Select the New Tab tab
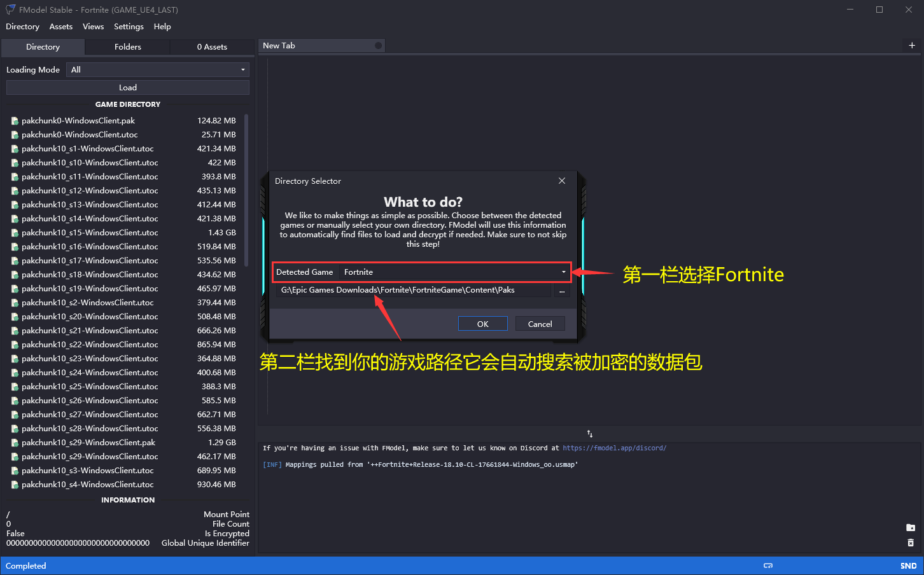The image size is (924, 575). tap(321, 46)
